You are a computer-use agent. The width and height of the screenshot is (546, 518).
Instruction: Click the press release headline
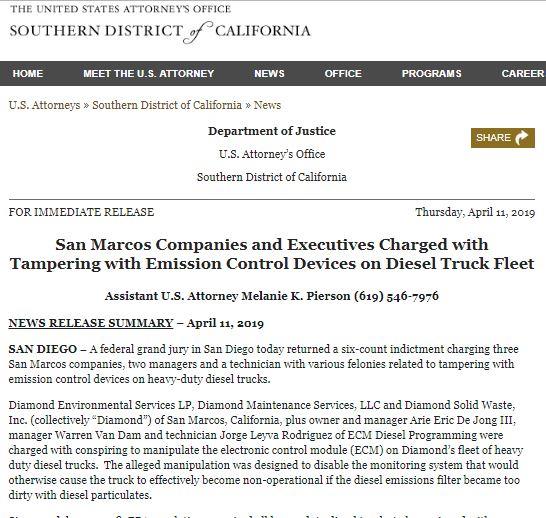pos(272,254)
